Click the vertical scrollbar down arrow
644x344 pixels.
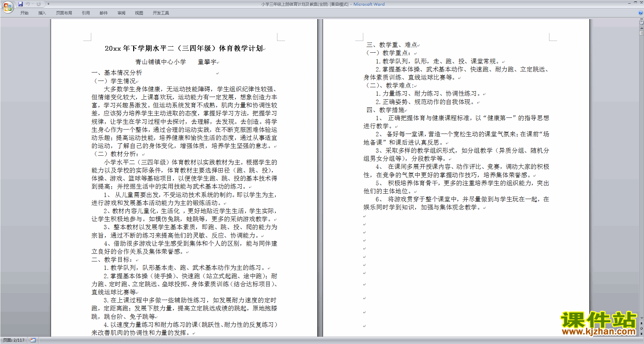641,318
